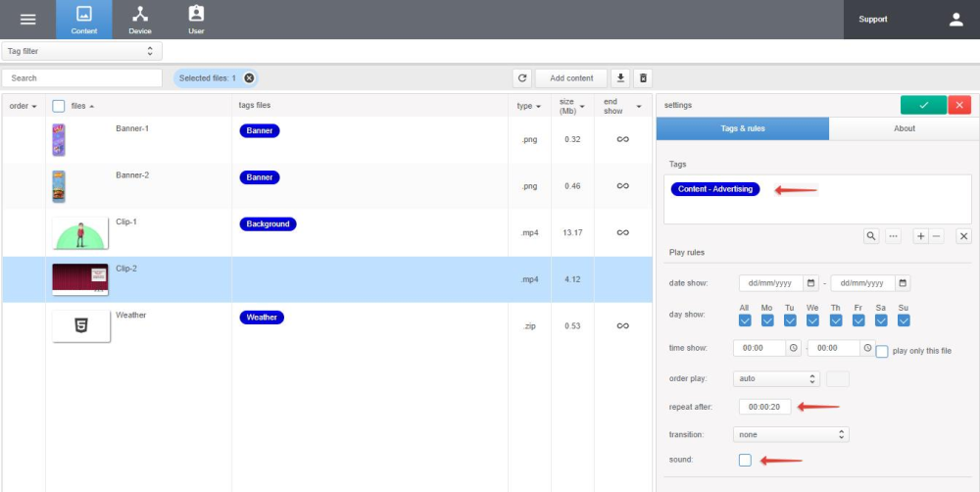
Task: Sort by the order column
Action: (x=23, y=106)
